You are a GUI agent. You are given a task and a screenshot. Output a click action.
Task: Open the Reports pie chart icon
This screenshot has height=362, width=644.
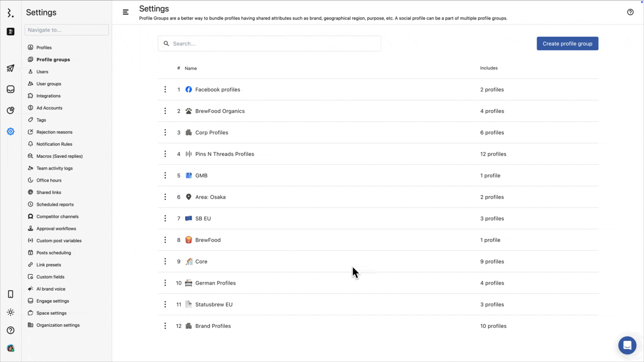[11, 111]
